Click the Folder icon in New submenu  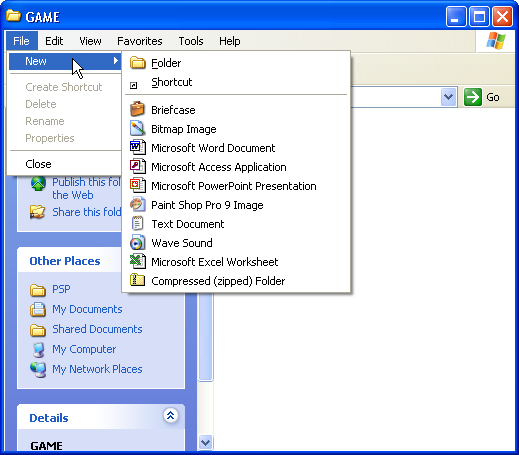(x=138, y=63)
